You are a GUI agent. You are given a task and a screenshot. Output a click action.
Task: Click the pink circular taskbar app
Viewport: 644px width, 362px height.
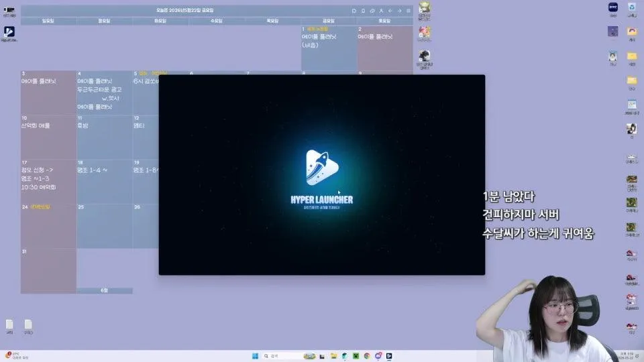378,356
